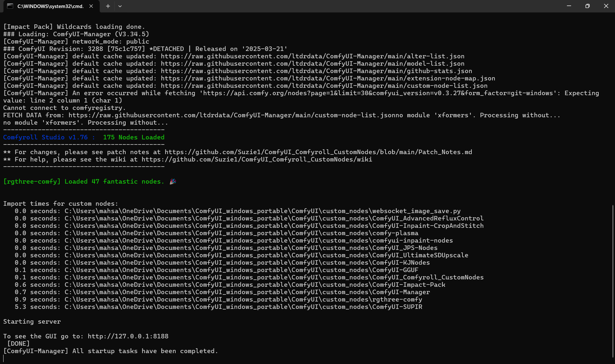This screenshot has width=615, height=364.
Task: Click the github-stats.json cache URL
Action: coord(316,71)
